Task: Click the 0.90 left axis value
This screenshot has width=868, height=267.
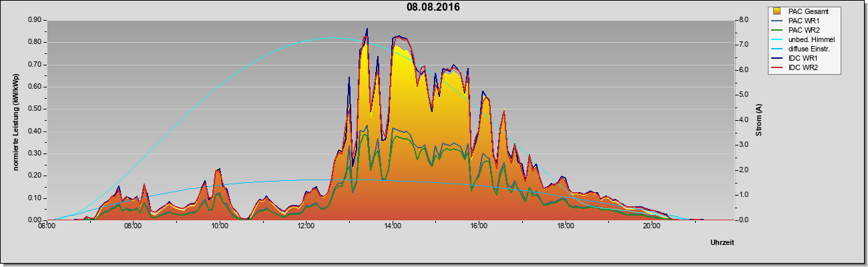Action: [x=34, y=20]
